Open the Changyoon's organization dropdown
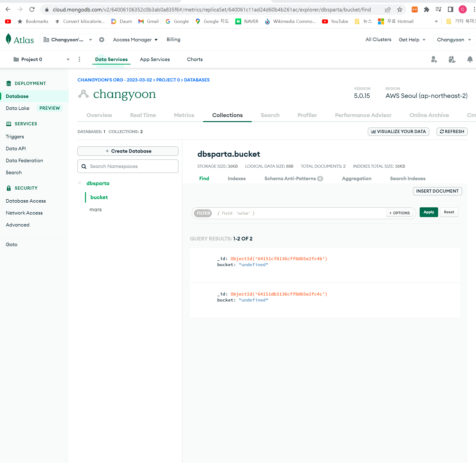 pos(68,40)
